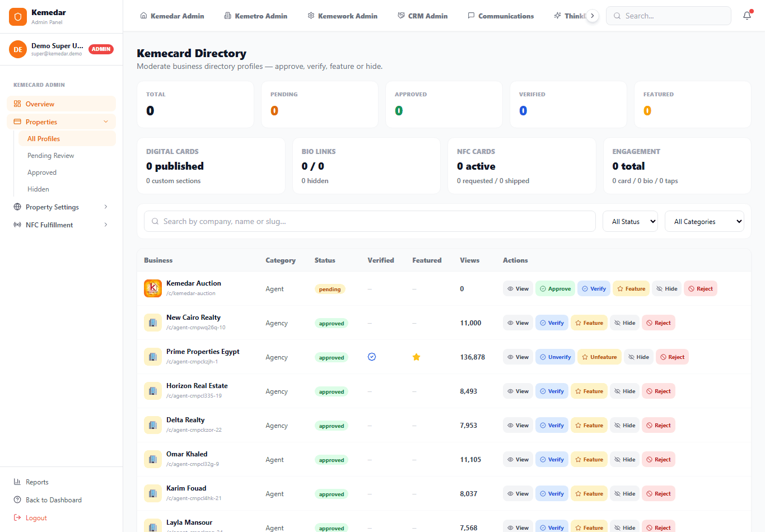The height and width of the screenshot is (532, 765).
Task: Collapse the Properties sidebar section
Action: (x=61, y=122)
